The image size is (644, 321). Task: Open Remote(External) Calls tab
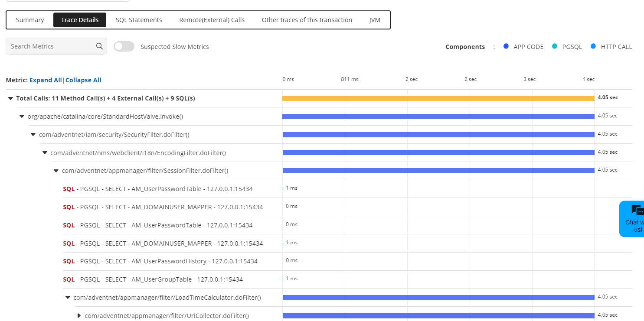212,20
